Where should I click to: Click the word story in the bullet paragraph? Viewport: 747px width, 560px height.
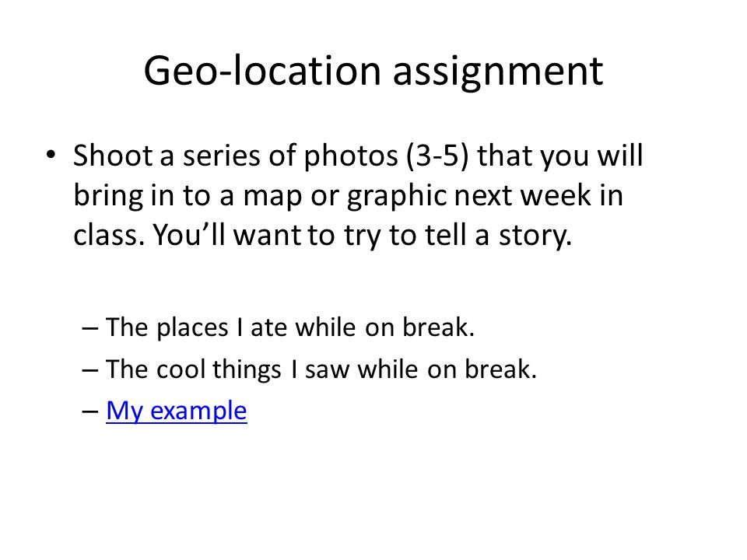coord(535,236)
